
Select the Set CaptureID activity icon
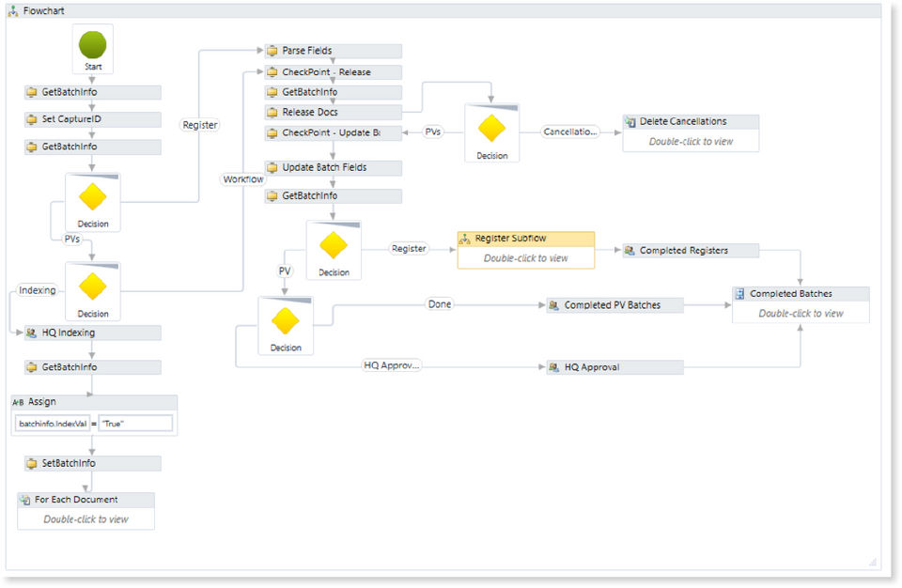(32, 120)
